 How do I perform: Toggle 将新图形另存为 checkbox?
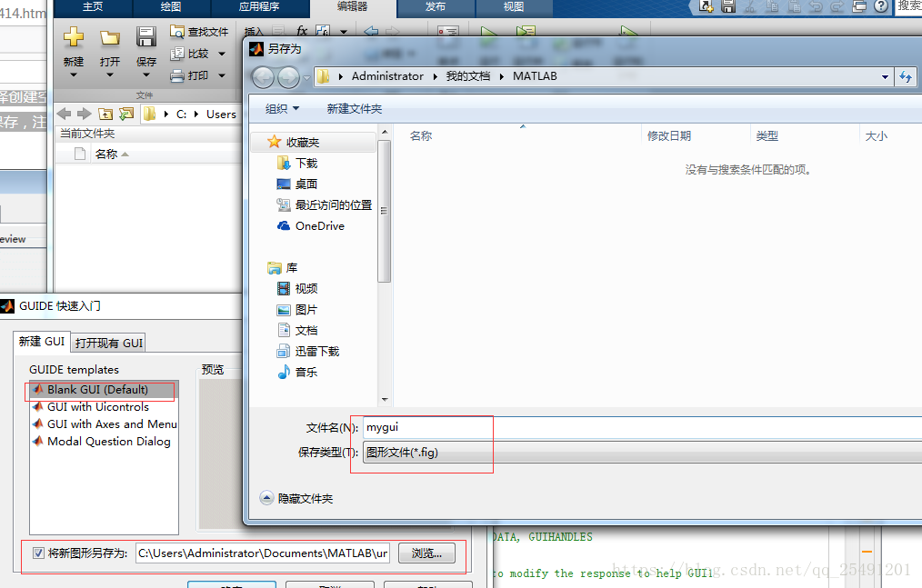click(x=38, y=553)
